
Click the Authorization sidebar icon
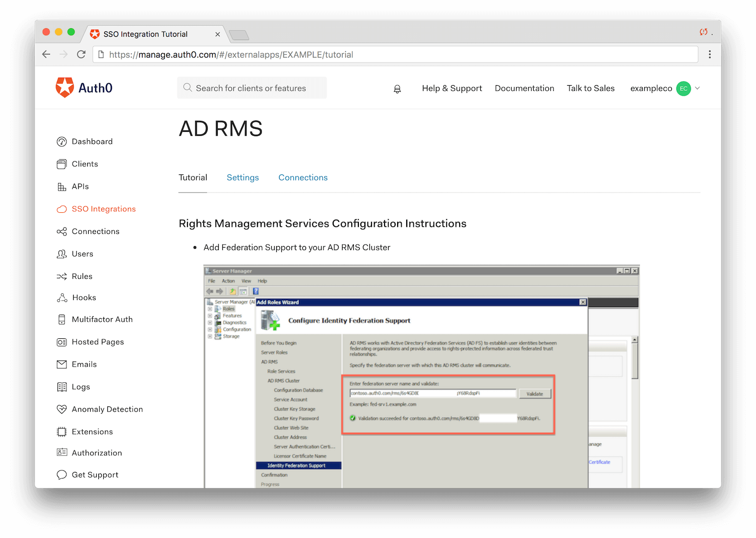61,452
